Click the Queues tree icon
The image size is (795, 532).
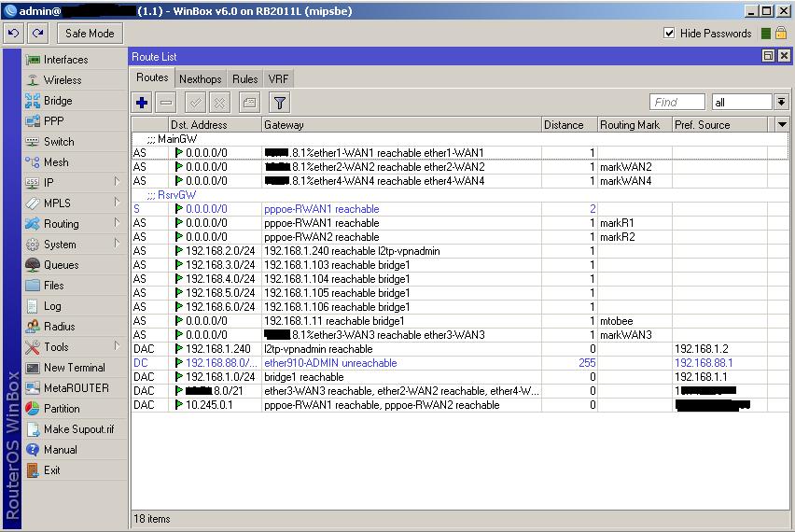pos(33,265)
